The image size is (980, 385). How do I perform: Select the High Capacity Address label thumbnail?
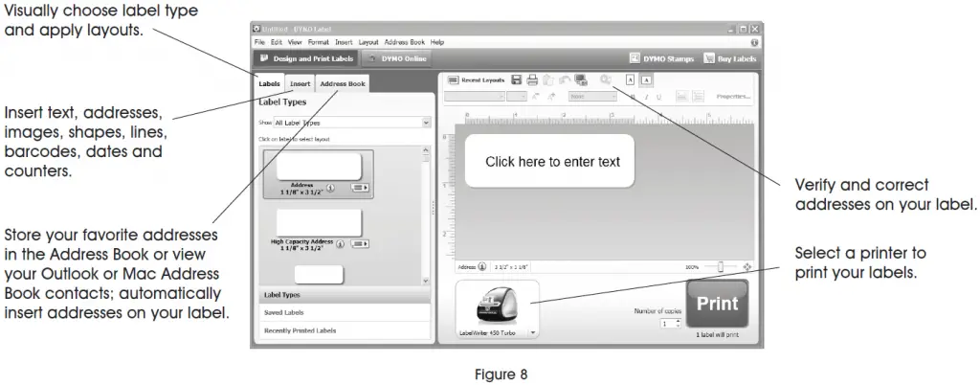(x=319, y=223)
